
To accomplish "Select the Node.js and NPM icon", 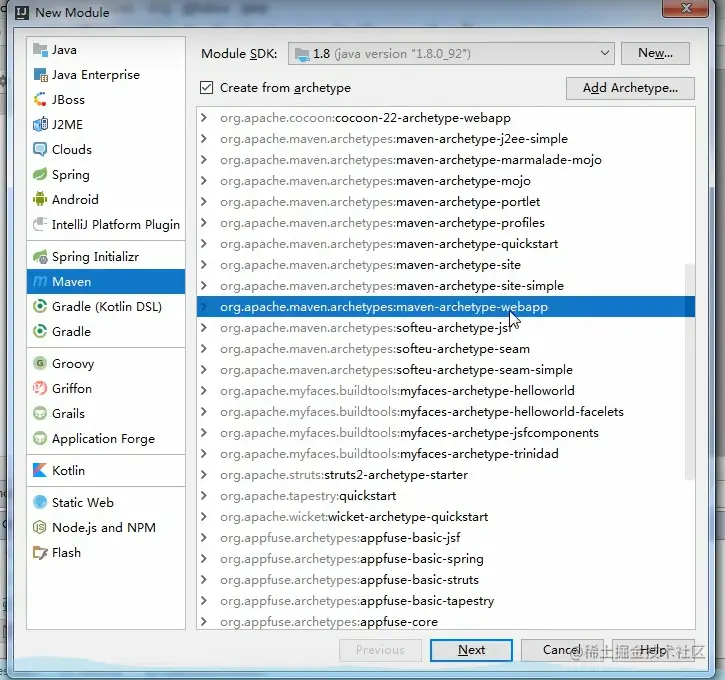I will 40,527.
